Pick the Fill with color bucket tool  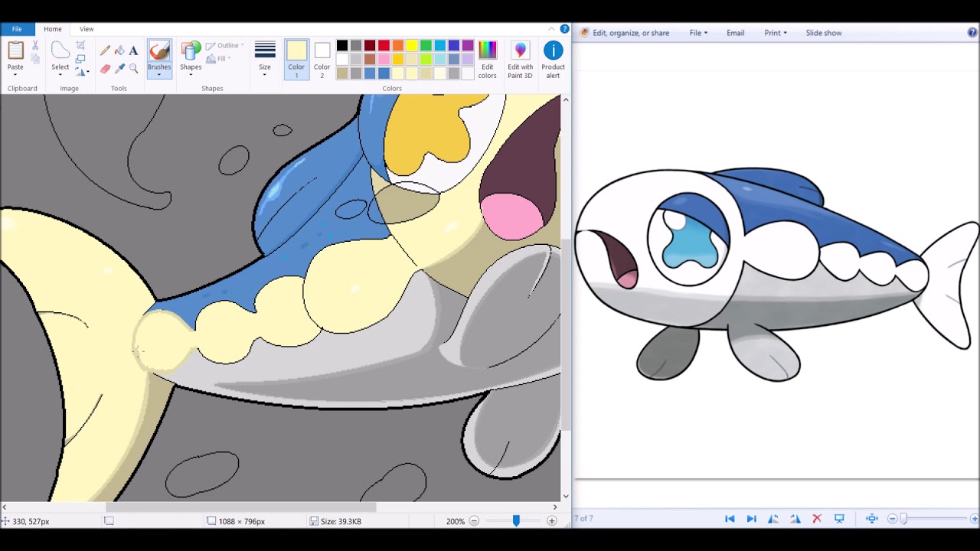click(x=119, y=51)
